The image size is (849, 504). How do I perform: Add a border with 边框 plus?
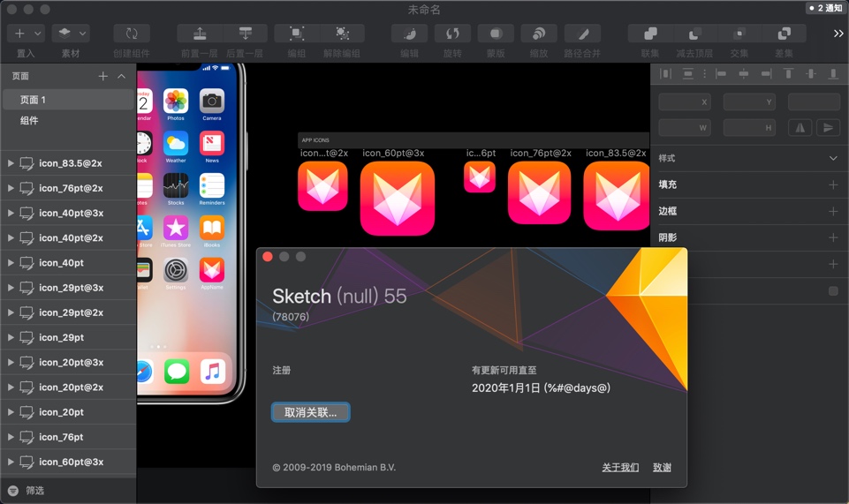[x=833, y=211]
